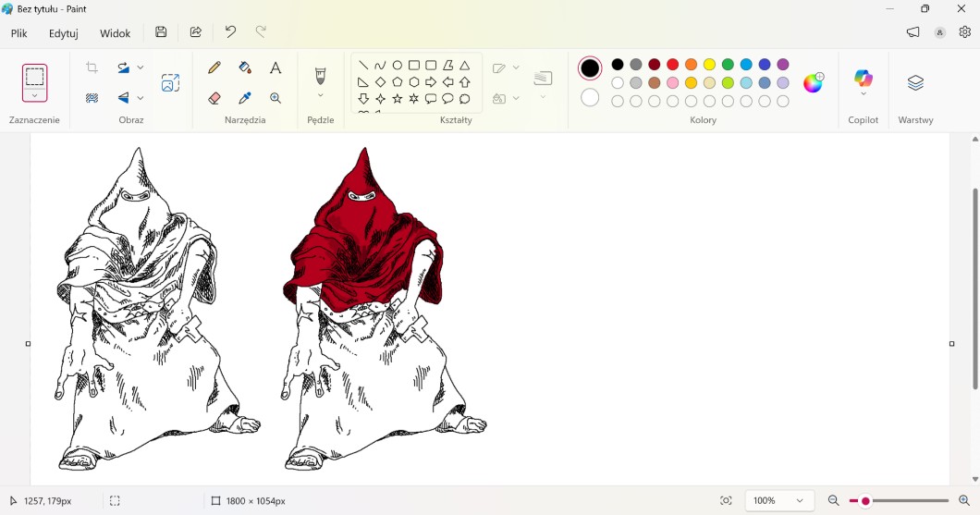Open the Plik menu
980x515 pixels.
(19, 33)
